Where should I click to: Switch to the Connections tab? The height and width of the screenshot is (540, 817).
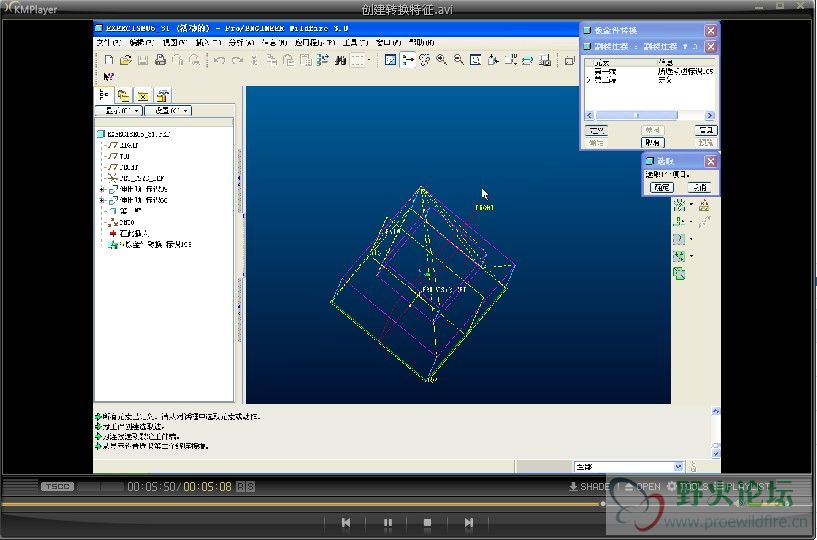[163, 95]
